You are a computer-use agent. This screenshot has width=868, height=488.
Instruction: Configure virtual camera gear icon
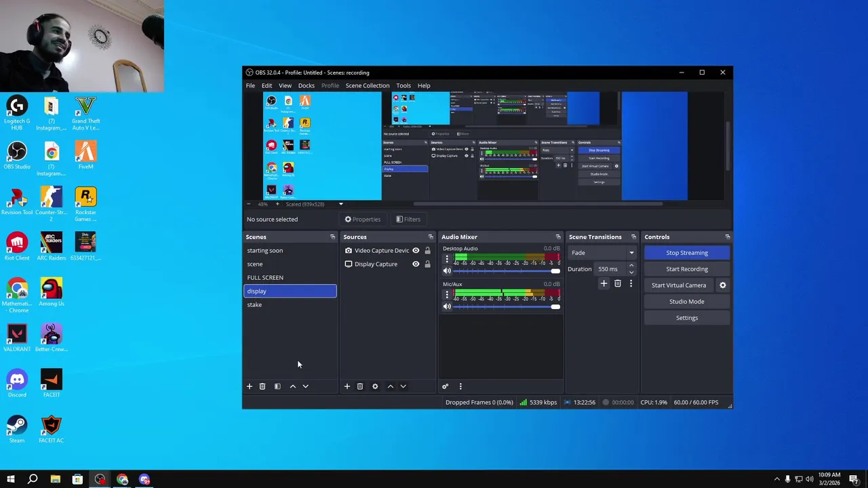click(x=723, y=285)
